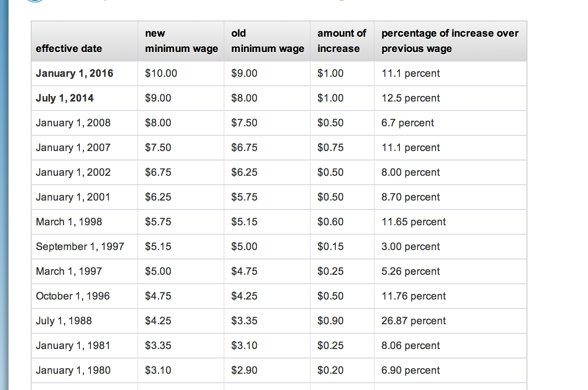Click the "26.87 percent" increase cell
The width and height of the screenshot is (588, 390).
413,321
